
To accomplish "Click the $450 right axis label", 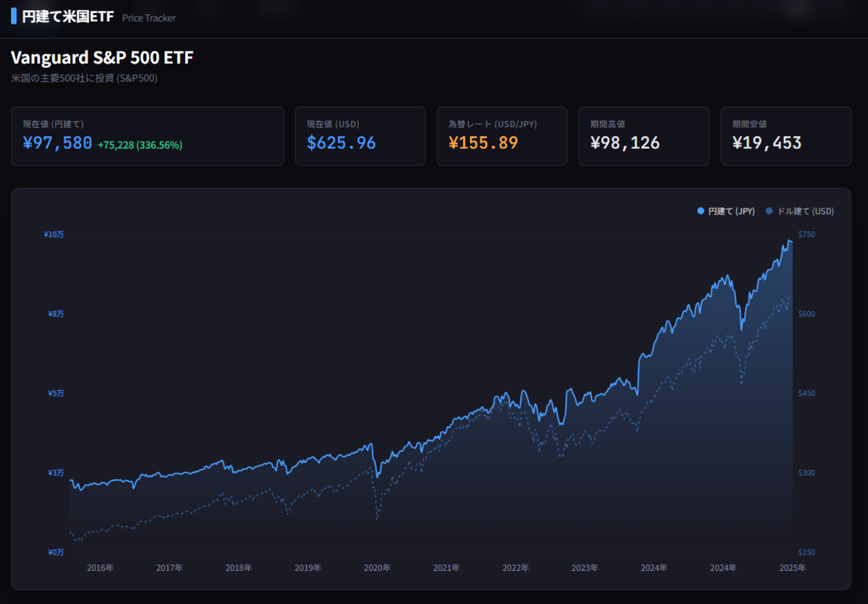I will pyautogui.click(x=807, y=394).
